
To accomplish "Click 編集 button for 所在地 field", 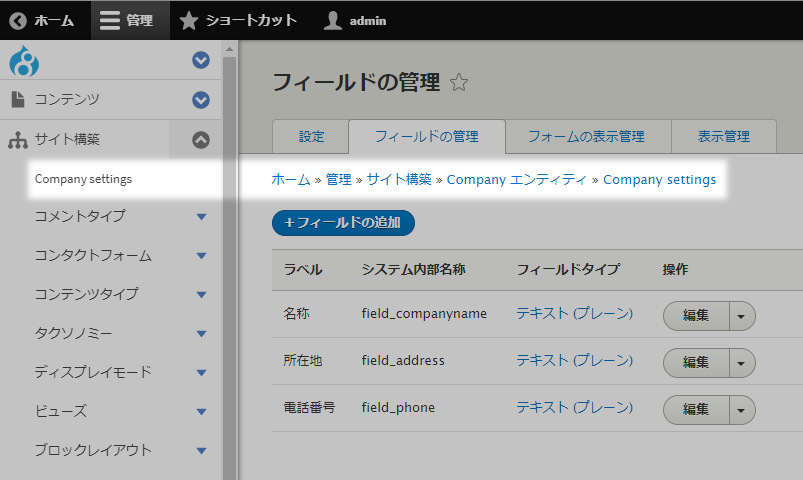I will pyautogui.click(x=696, y=362).
